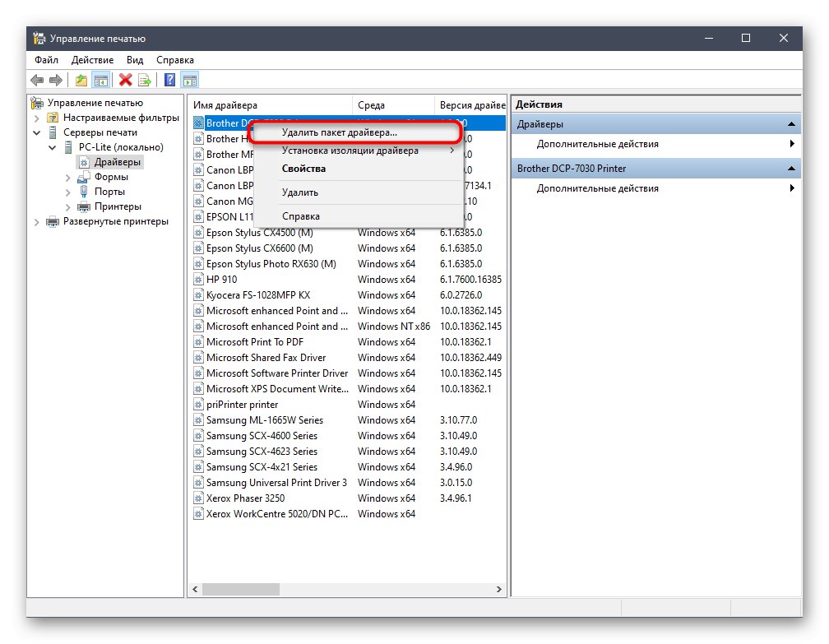Collapse the Серверы печати tree node
829x644 pixels.
[x=36, y=132]
